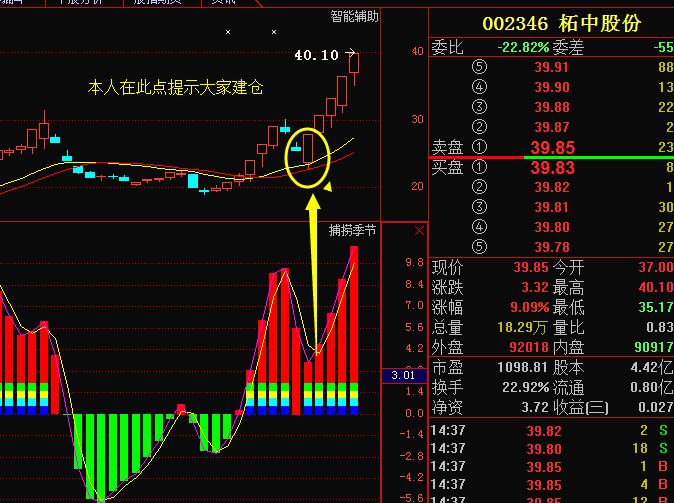
Task: Click the 智能辅助 label on the price chart
Action: point(354,16)
